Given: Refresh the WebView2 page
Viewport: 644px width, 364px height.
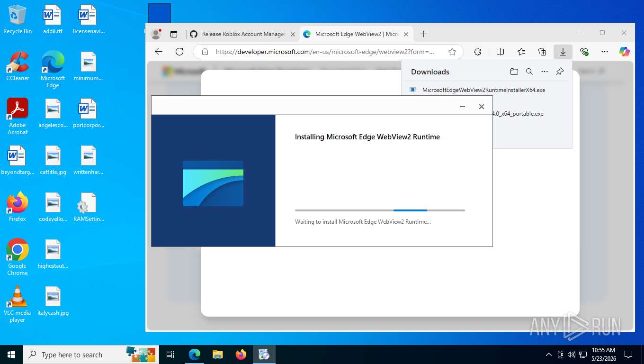Looking at the screenshot, I should [x=179, y=52].
